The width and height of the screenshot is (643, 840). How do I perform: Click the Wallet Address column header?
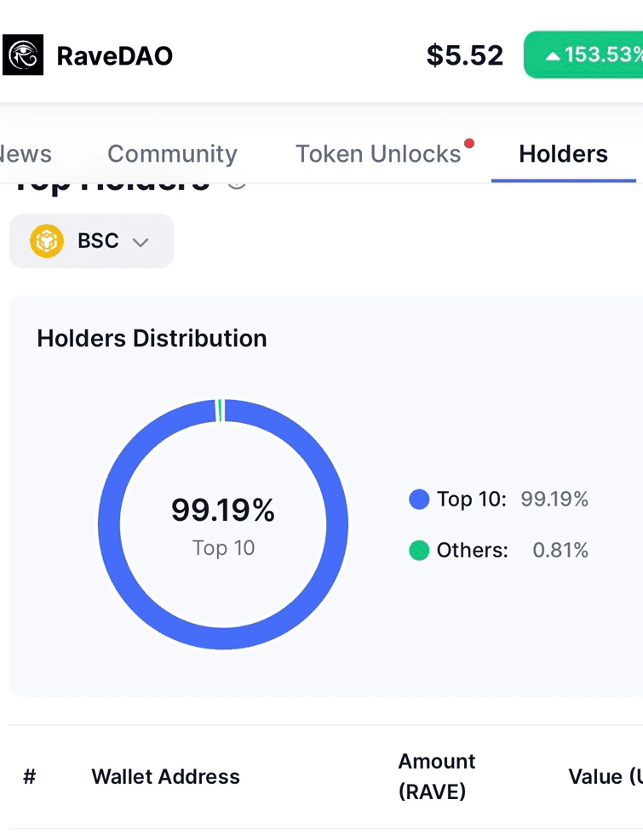(x=166, y=777)
